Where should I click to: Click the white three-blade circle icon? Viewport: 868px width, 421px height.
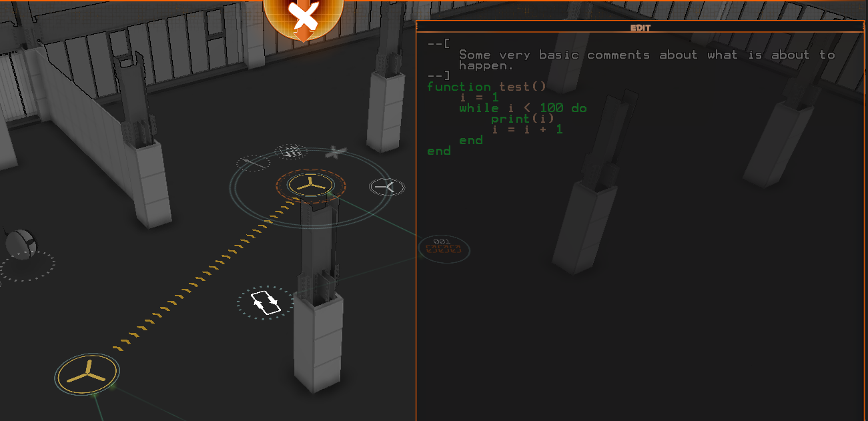point(387,187)
